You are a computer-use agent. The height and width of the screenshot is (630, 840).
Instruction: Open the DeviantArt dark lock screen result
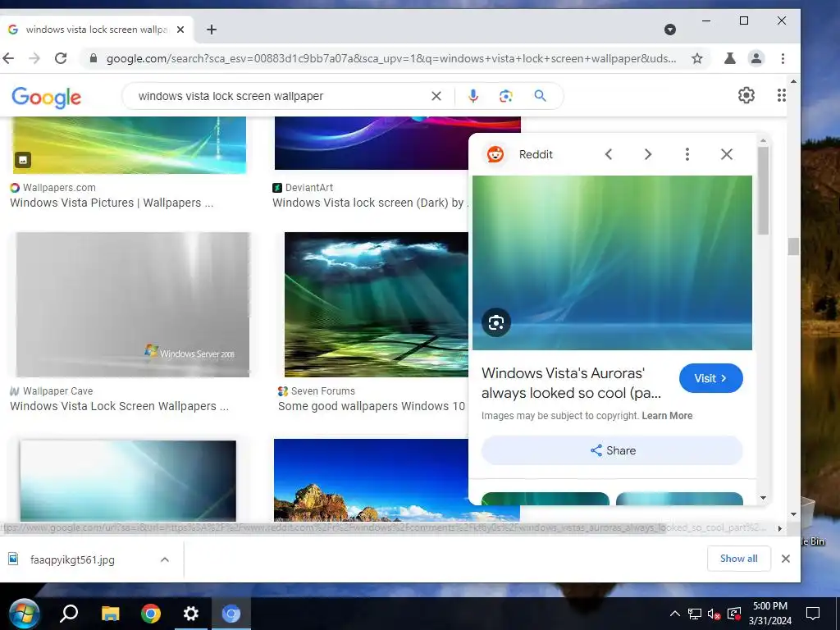point(370,203)
